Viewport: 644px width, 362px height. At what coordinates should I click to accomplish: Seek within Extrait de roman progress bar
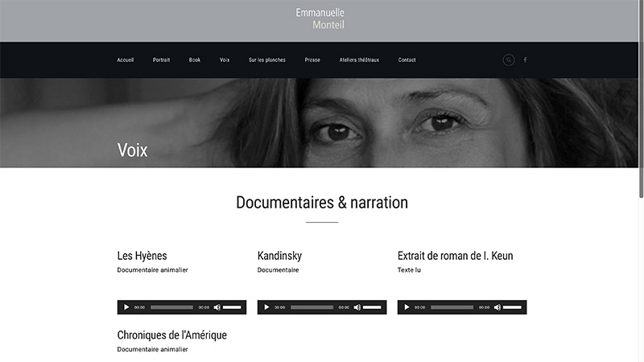point(452,307)
